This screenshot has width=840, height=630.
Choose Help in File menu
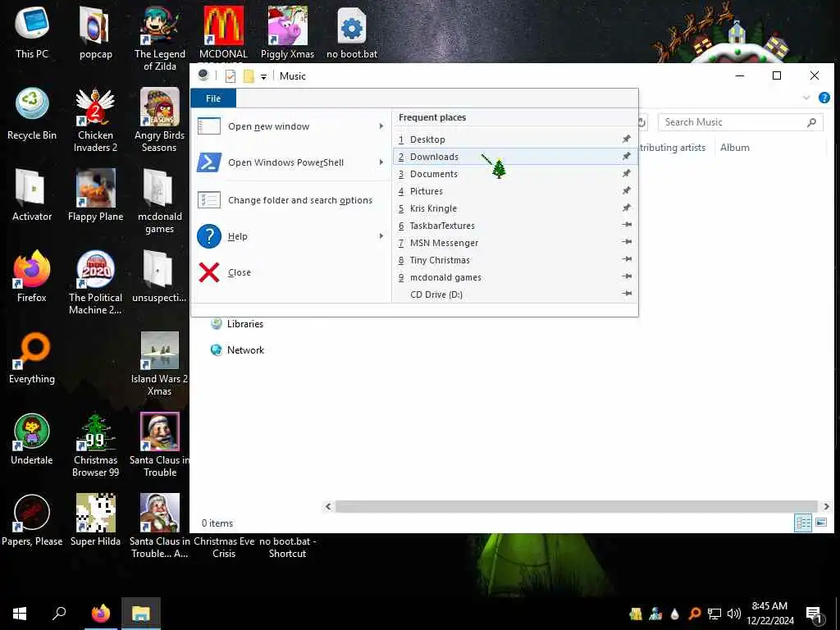[x=291, y=236]
